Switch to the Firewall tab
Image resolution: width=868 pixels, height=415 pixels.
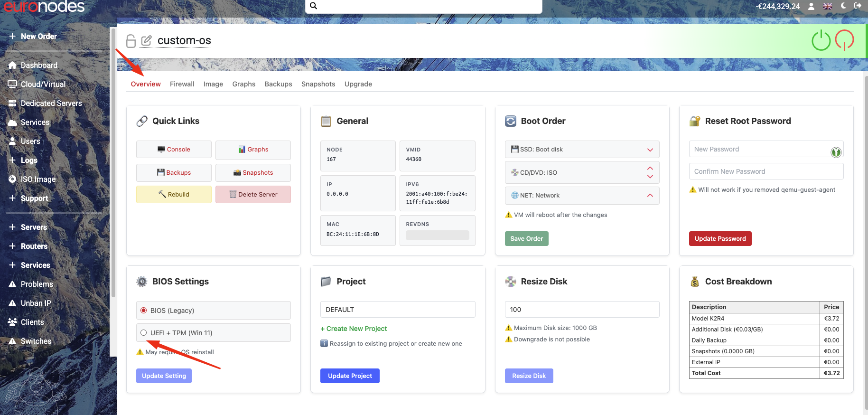click(182, 84)
